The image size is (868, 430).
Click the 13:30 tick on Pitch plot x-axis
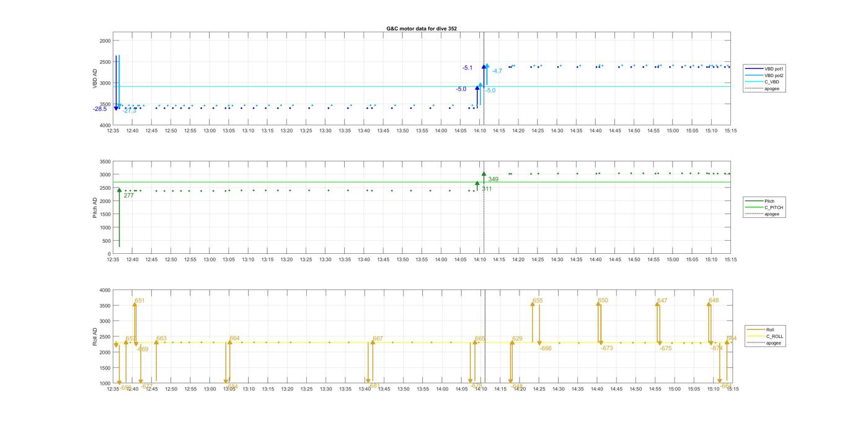coord(325,259)
